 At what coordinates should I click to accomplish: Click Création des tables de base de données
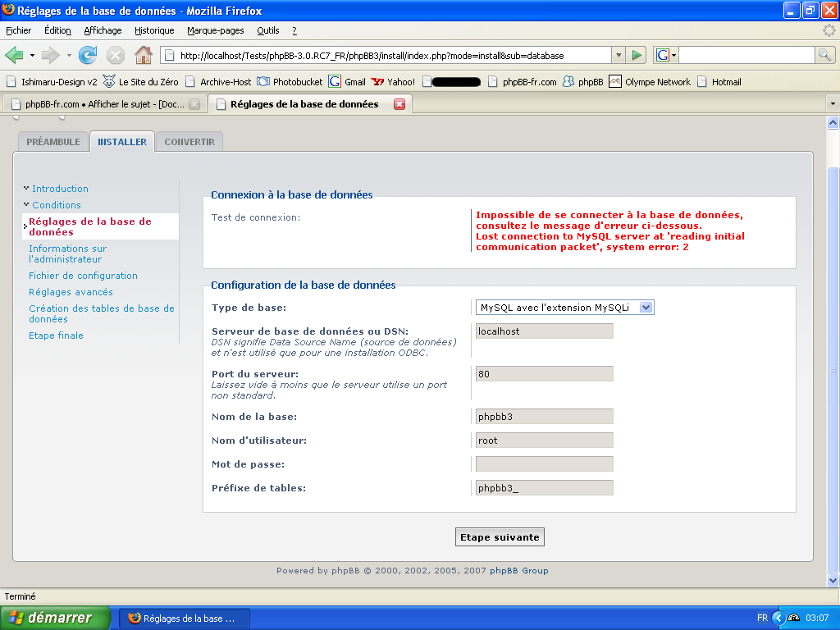(101, 313)
